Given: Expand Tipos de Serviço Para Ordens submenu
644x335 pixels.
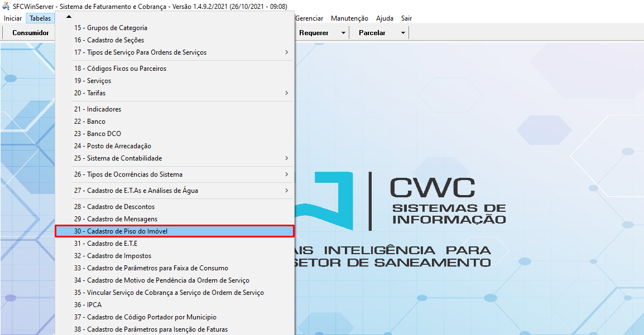Looking at the screenshot, I should point(286,52).
